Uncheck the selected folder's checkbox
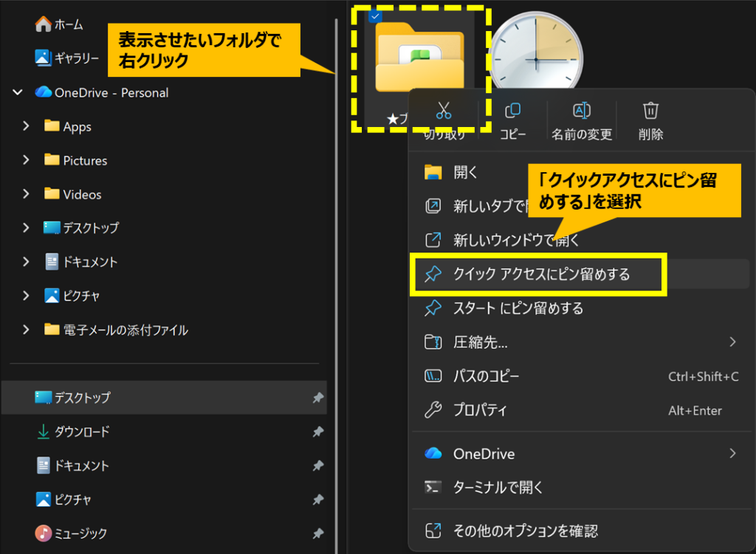The width and height of the screenshot is (756, 554). point(375,17)
